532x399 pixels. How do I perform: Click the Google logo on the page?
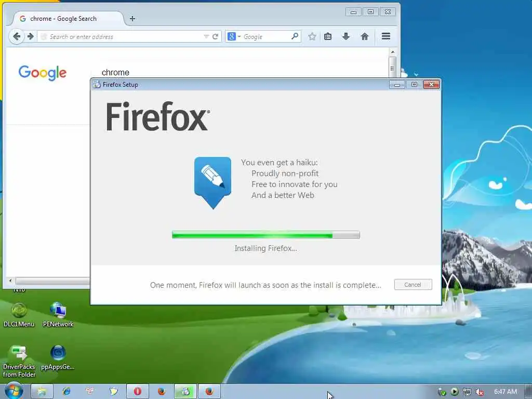point(43,73)
